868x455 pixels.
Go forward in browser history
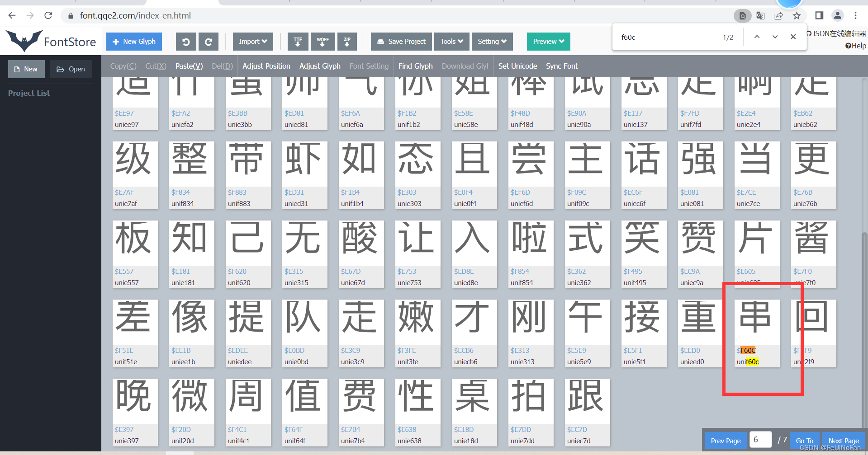30,15
